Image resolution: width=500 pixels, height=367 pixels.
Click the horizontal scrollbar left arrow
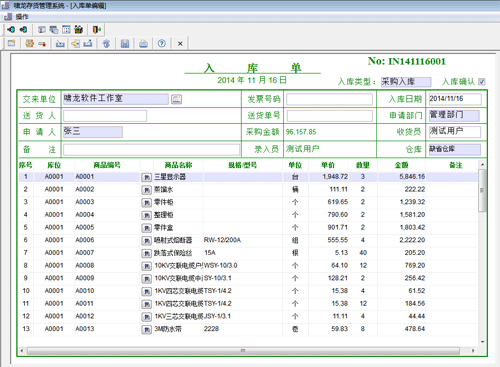tap(22, 351)
